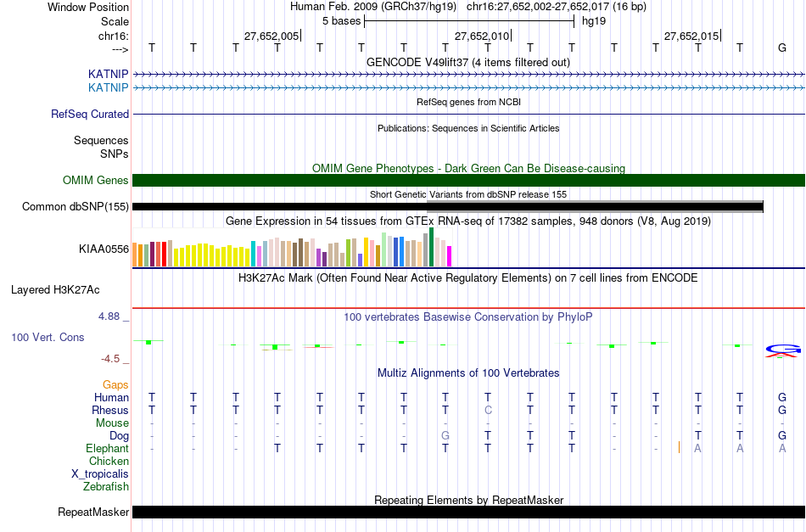This screenshot has width=806, height=532.
Task: Click the 4.88 PhyloP upper value
Action: [x=109, y=316]
